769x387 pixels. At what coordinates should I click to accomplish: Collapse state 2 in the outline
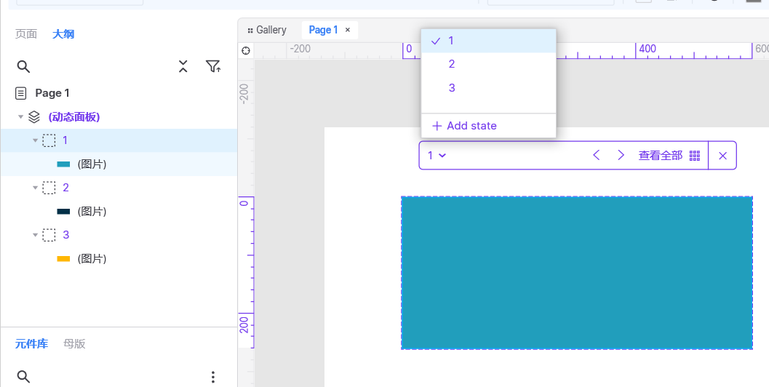(x=35, y=187)
